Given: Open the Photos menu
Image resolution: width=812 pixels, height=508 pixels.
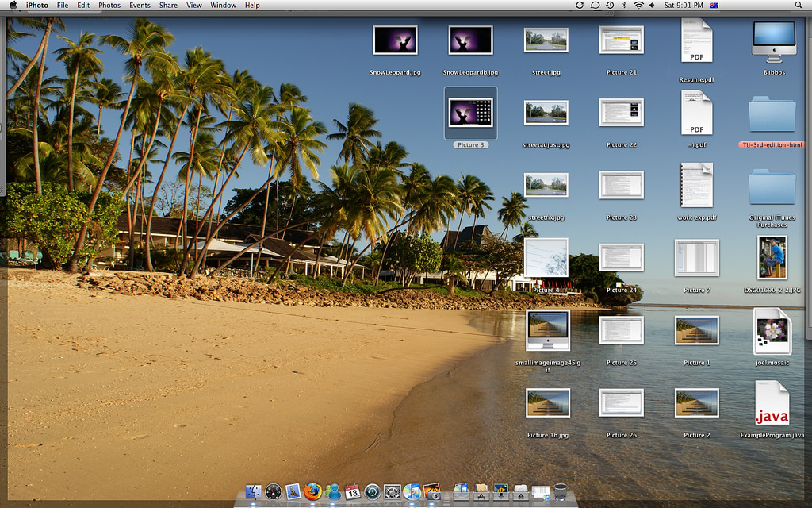Looking at the screenshot, I should point(109,5).
